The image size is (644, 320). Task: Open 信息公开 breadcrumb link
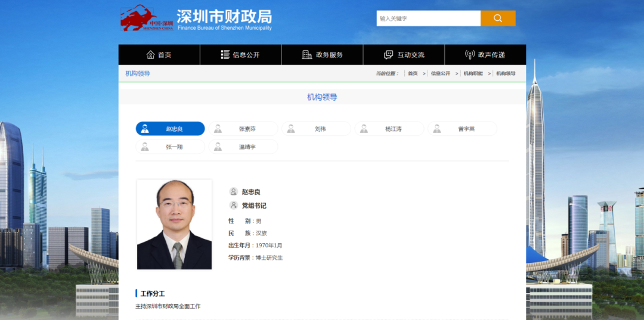pos(441,73)
